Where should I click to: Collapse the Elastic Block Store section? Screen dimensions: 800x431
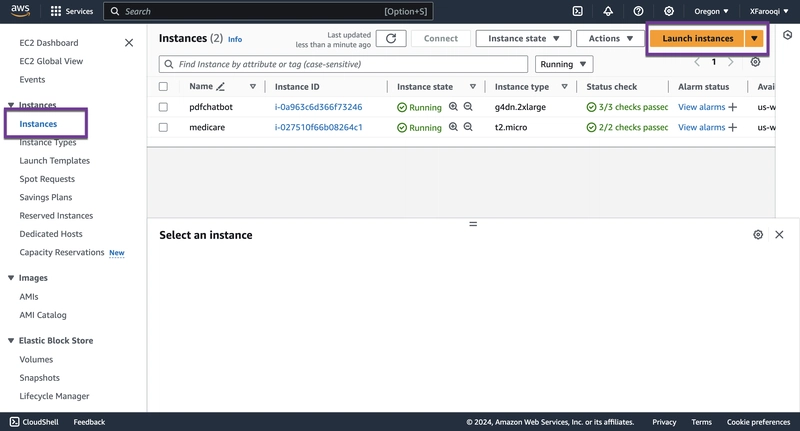(11, 341)
